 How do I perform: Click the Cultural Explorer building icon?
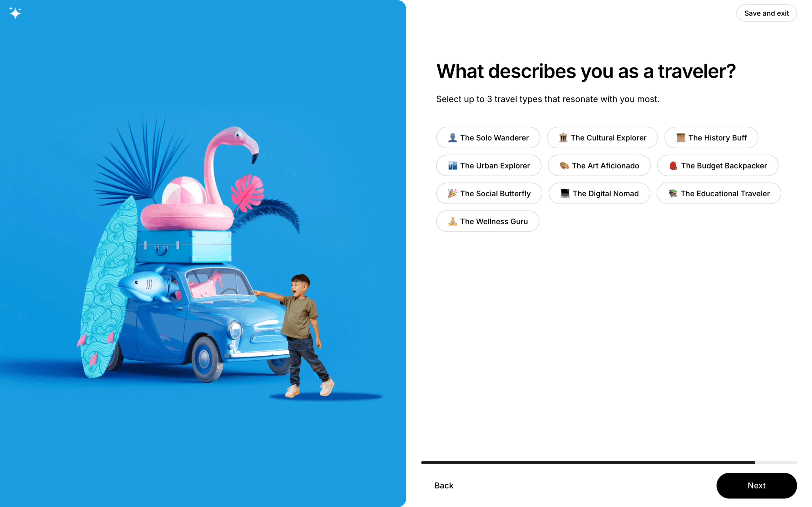click(563, 138)
